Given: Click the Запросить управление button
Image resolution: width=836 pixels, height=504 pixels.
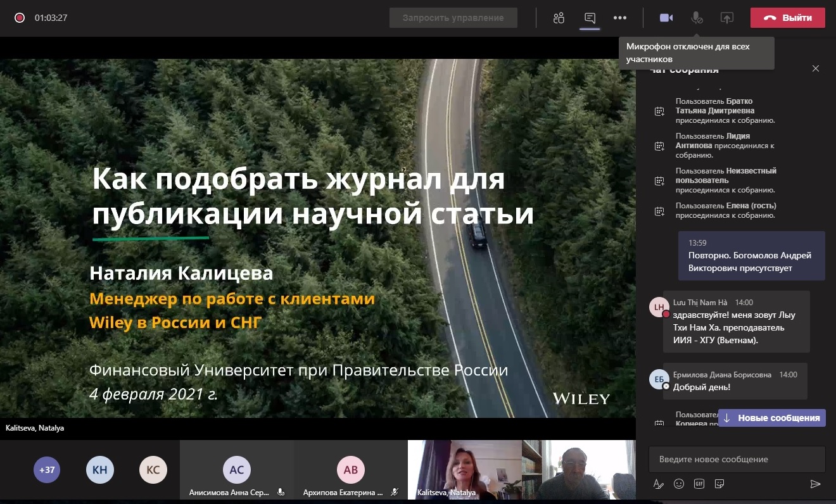Looking at the screenshot, I should click(453, 18).
